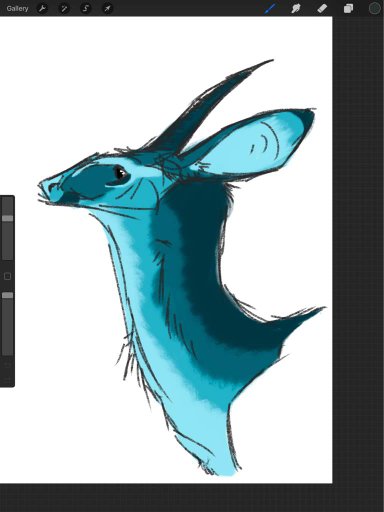Select the Smudge tool

[296, 8]
